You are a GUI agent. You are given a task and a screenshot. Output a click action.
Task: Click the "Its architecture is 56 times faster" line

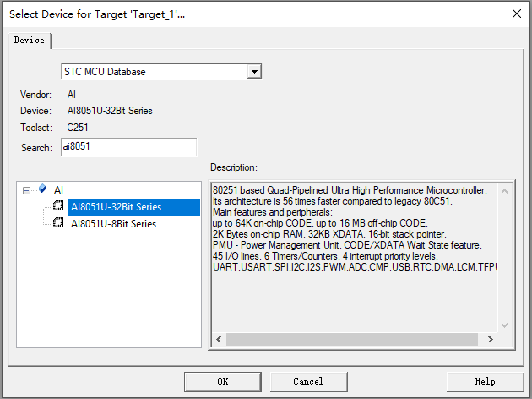[x=333, y=201]
